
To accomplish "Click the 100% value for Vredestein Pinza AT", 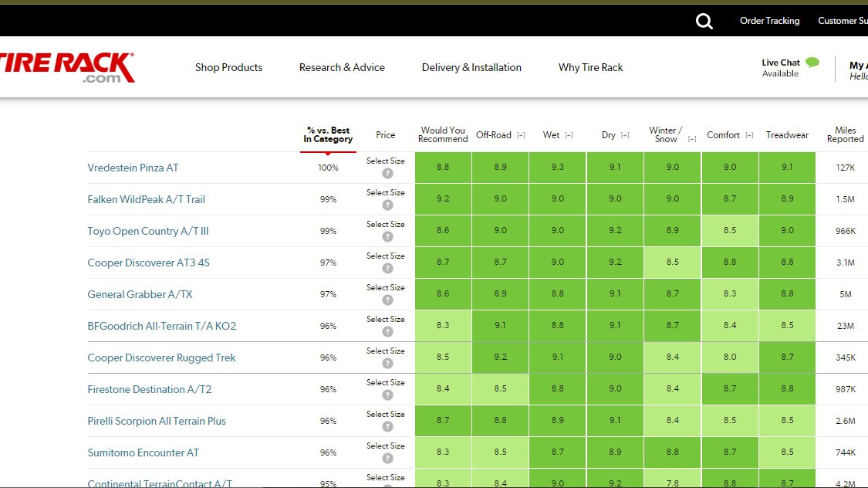I will coord(328,168).
